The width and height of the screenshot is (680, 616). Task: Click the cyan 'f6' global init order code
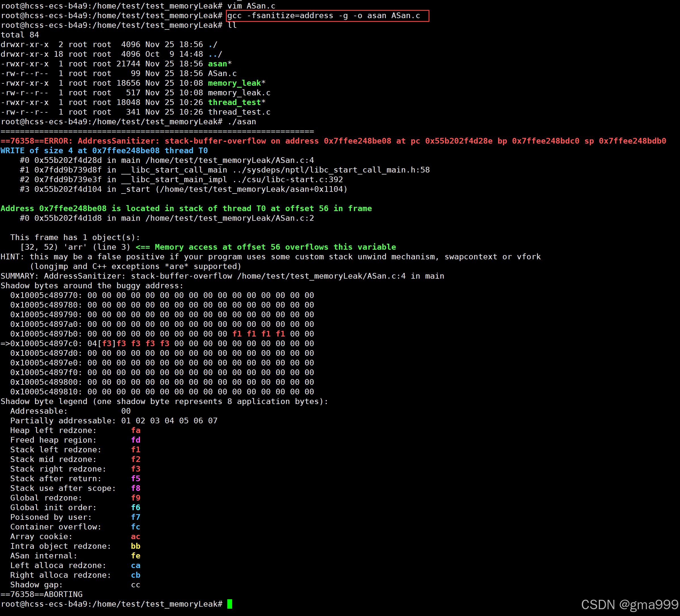(136, 507)
